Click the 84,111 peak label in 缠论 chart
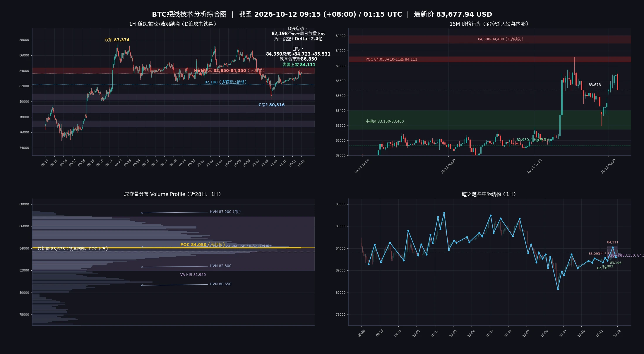The width and height of the screenshot is (644, 354). pyautogui.click(x=613, y=242)
